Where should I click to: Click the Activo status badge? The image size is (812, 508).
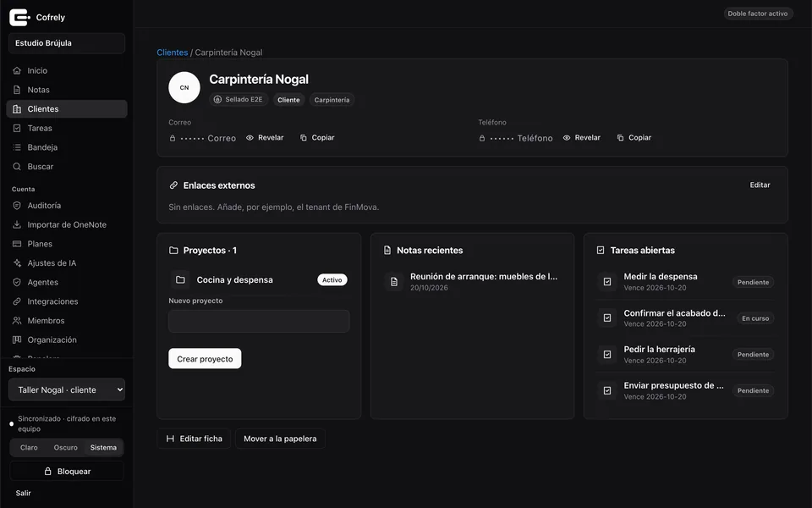point(332,280)
